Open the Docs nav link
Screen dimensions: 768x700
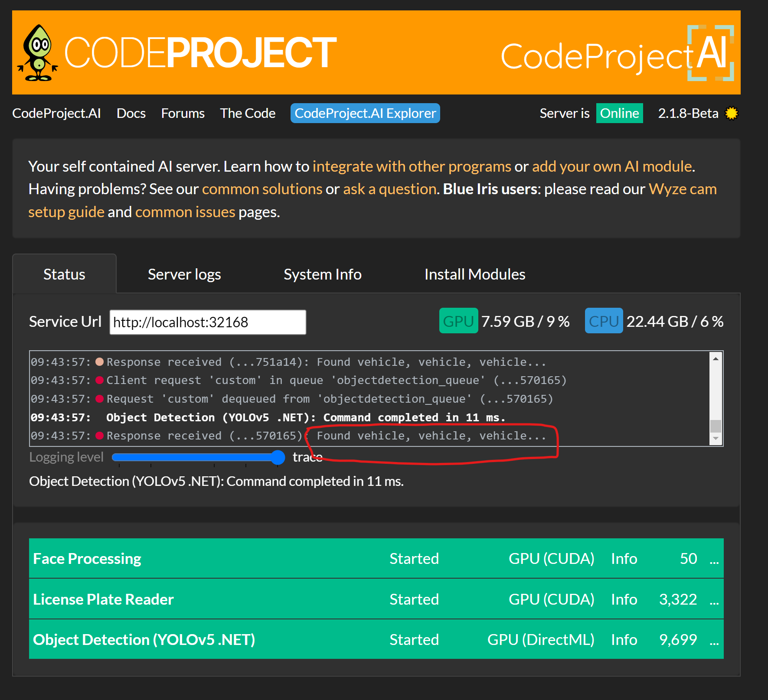pyautogui.click(x=131, y=113)
